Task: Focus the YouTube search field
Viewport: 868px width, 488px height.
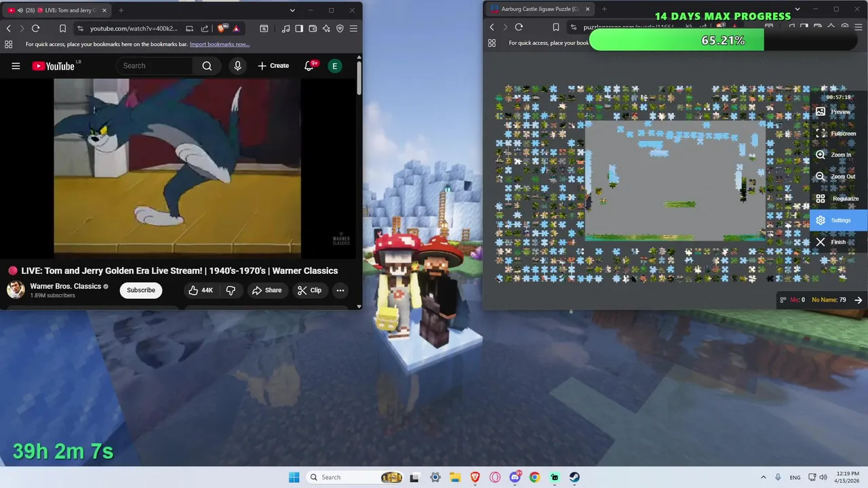Action: click(x=154, y=66)
